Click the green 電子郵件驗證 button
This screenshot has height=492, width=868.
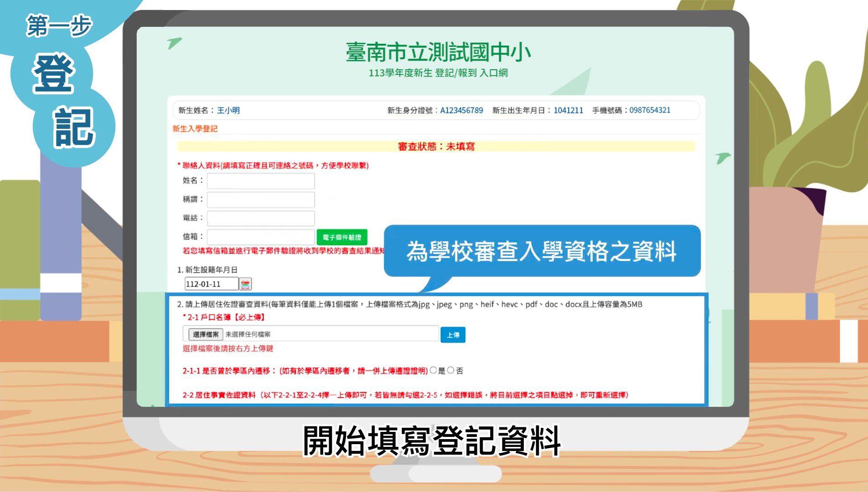pos(342,237)
